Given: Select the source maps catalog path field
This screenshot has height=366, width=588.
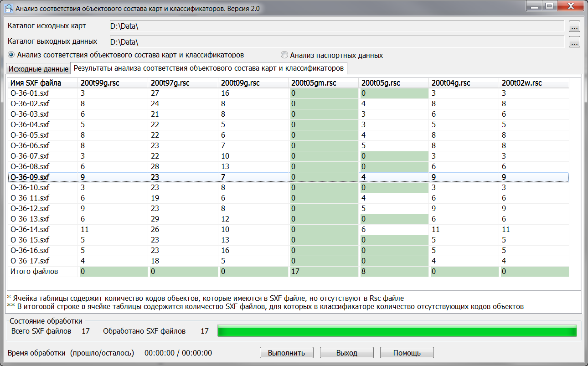Looking at the screenshot, I should pos(337,26).
